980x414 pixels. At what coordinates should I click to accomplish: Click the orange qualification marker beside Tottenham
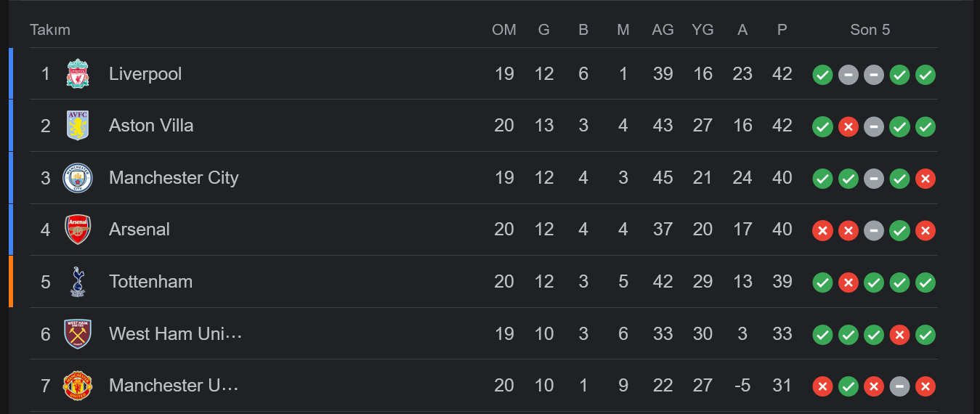click(x=11, y=282)
